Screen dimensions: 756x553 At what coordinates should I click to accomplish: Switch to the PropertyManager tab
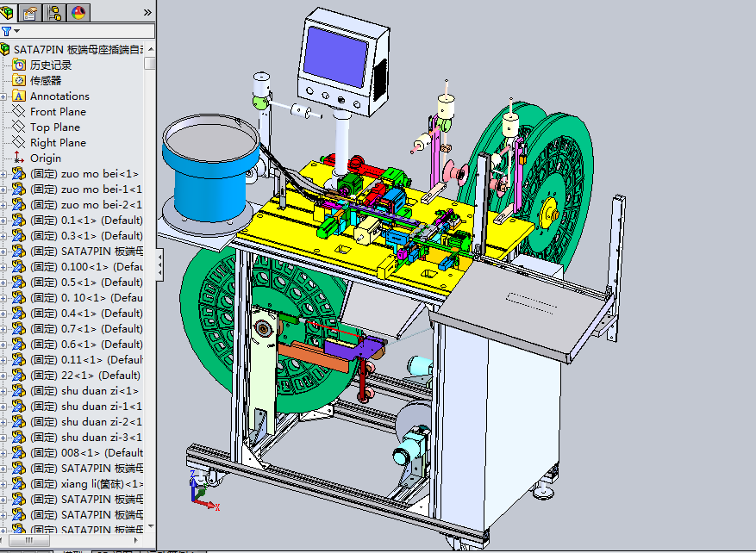click(30, 12)
